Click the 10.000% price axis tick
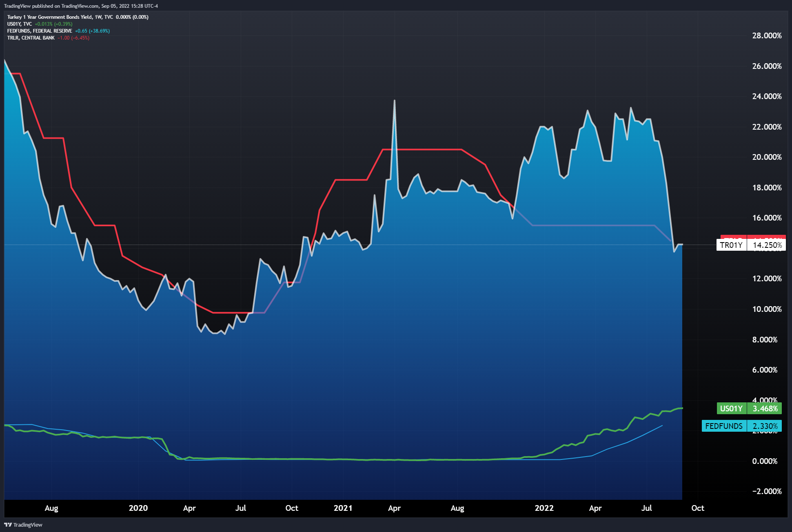 tap(767, 309)
